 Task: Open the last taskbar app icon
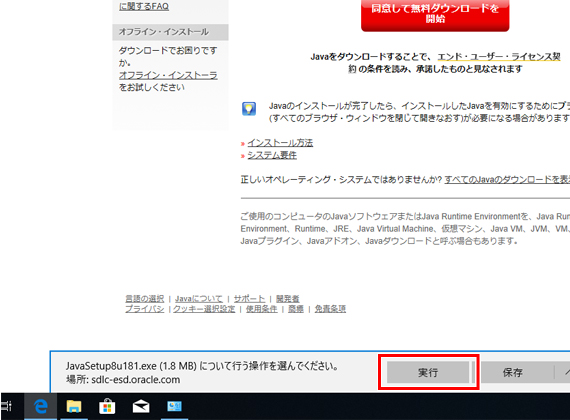coord(174,406)
